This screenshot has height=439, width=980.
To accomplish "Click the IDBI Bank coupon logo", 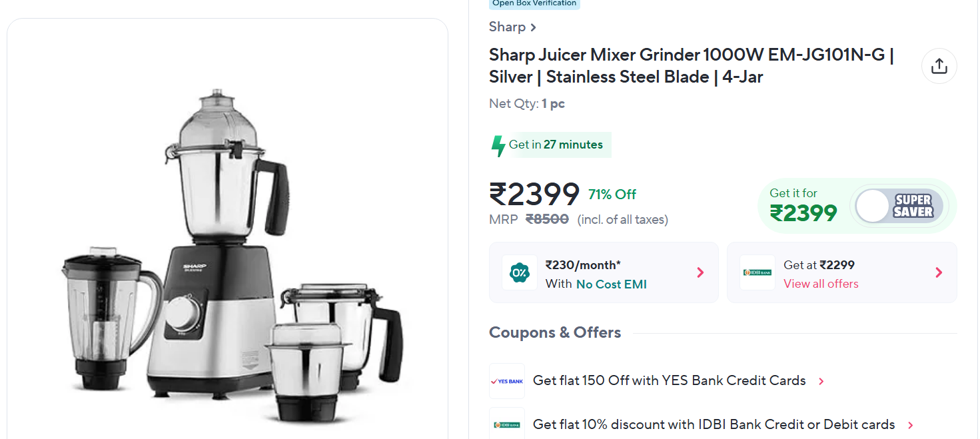I will (x=507, y=424).
